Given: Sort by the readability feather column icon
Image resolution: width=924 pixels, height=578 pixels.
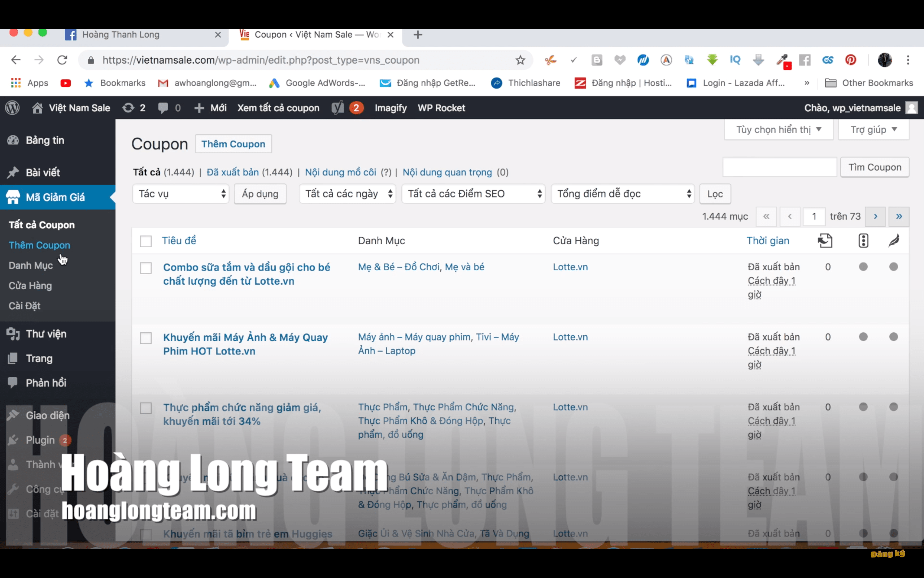Looking at the screenshot, I should 894,241.
